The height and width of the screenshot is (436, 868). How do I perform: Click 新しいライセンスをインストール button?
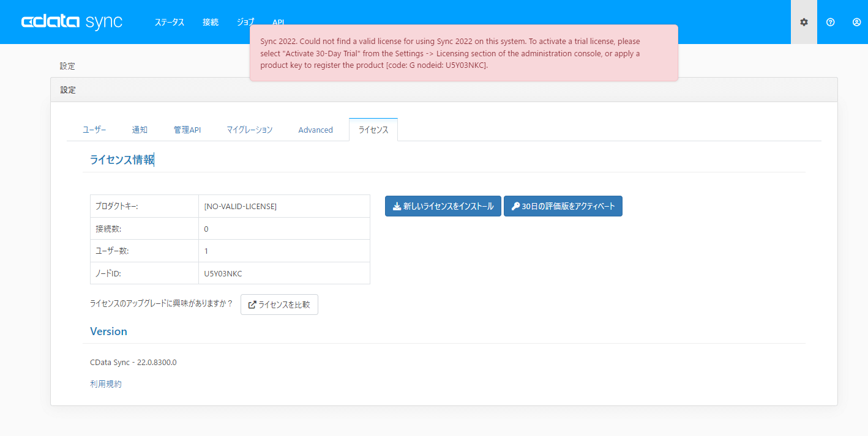(443, 206)
